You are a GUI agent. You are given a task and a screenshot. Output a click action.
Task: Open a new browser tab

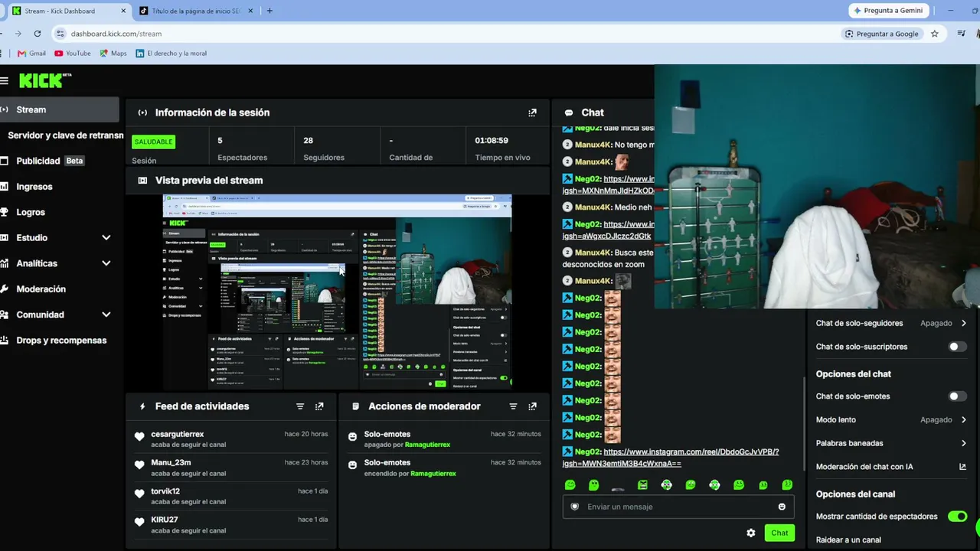click(269, 11)
